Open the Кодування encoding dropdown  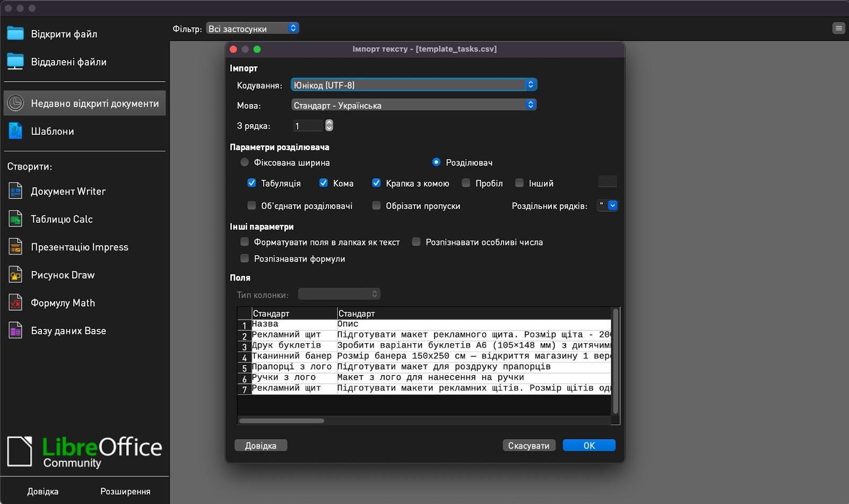413,85
